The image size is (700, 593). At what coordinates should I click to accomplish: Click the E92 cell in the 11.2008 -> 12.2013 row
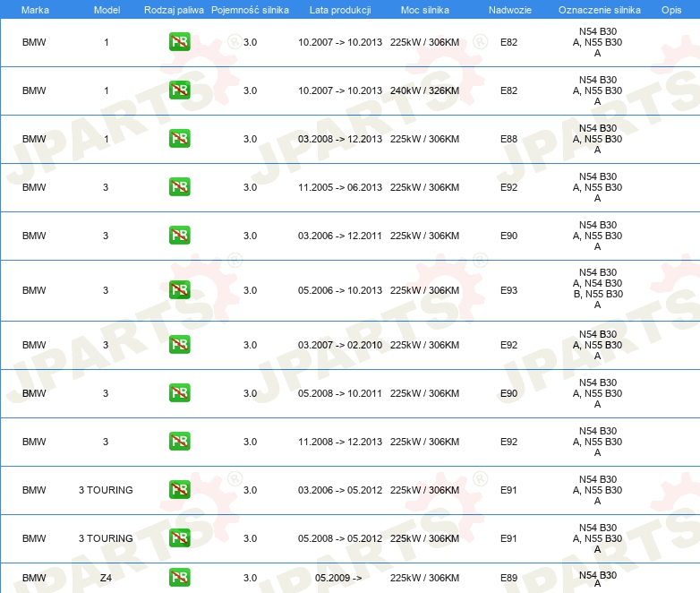508,442
